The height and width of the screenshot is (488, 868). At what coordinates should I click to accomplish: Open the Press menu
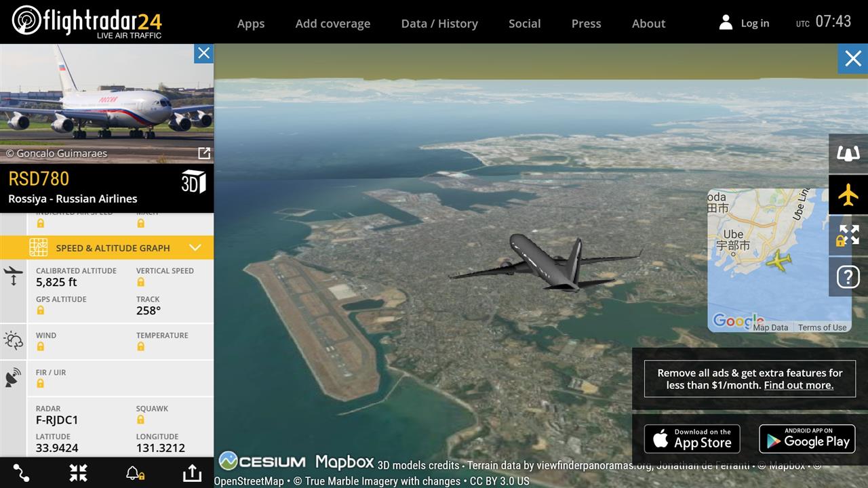[x=586, y=23]
